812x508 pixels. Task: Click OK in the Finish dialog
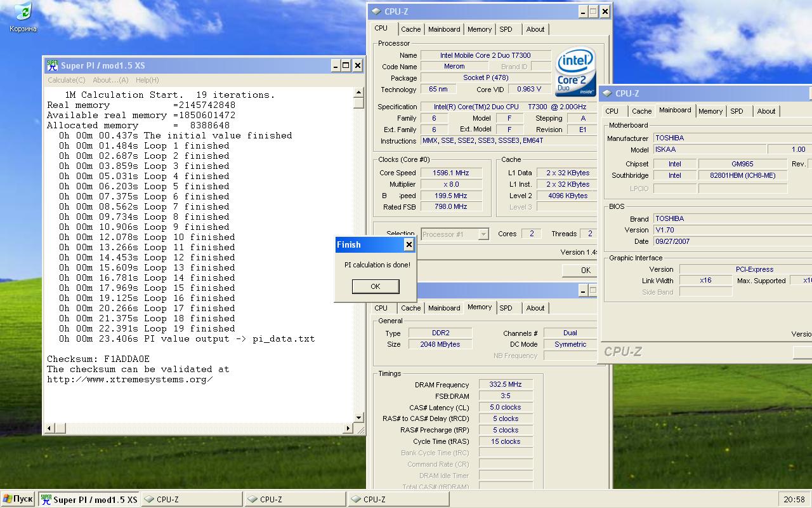[376, 286]
